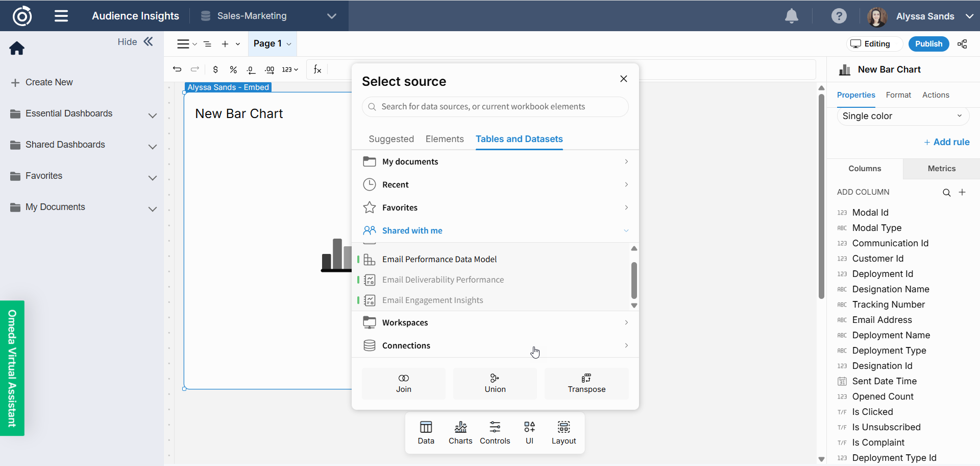Switch to the Suggested tab
This screenshot has width=980, height=466.
[x=391, y=139]
